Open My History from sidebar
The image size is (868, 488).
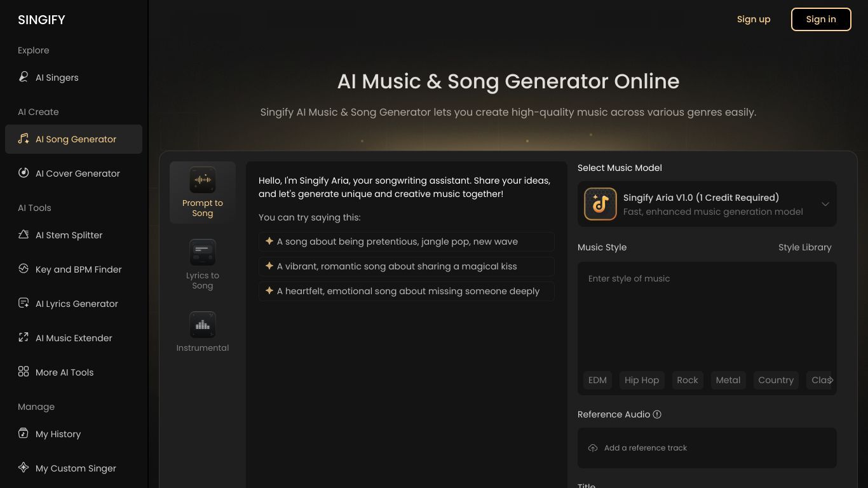pyautogui.click(x=74, y=434)
